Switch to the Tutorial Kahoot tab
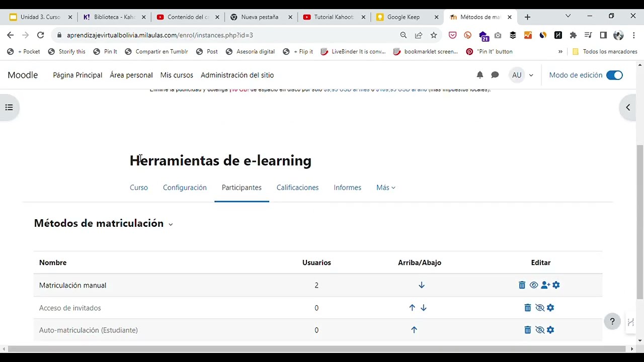The image size is (644, 362). pyautogui.click(x=334, y=17)
